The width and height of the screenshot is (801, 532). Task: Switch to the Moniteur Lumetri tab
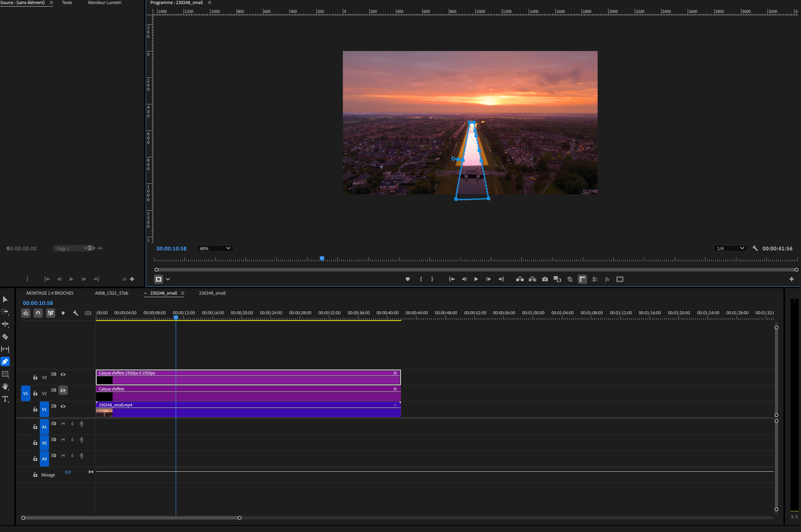tap(105, 3)
